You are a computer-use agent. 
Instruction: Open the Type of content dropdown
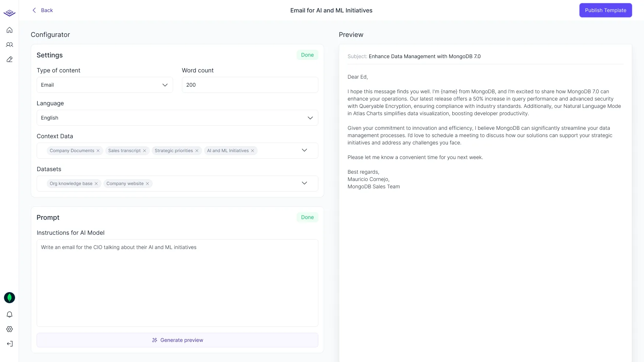[x=105, y=85]
